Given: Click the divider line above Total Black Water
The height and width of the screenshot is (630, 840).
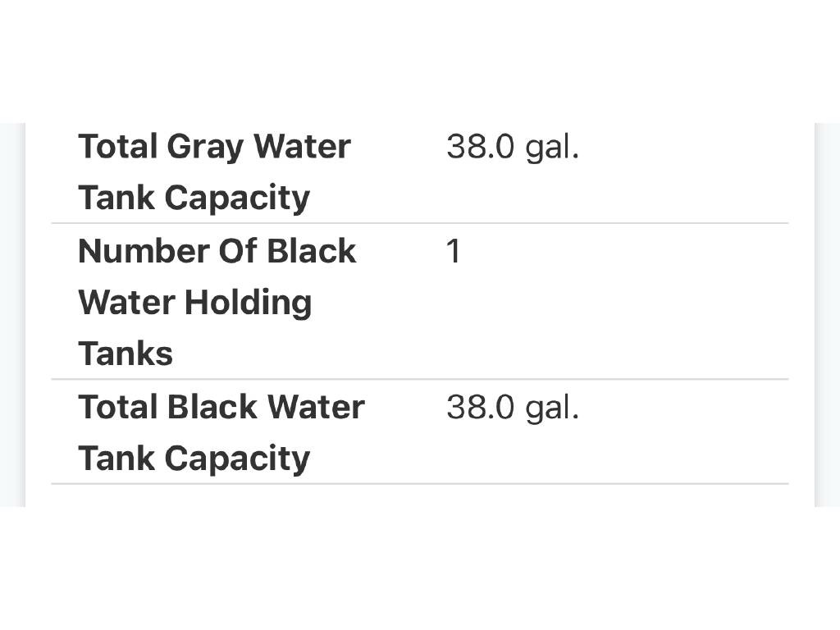Looking at the screenshot, I should pos(420,379).
